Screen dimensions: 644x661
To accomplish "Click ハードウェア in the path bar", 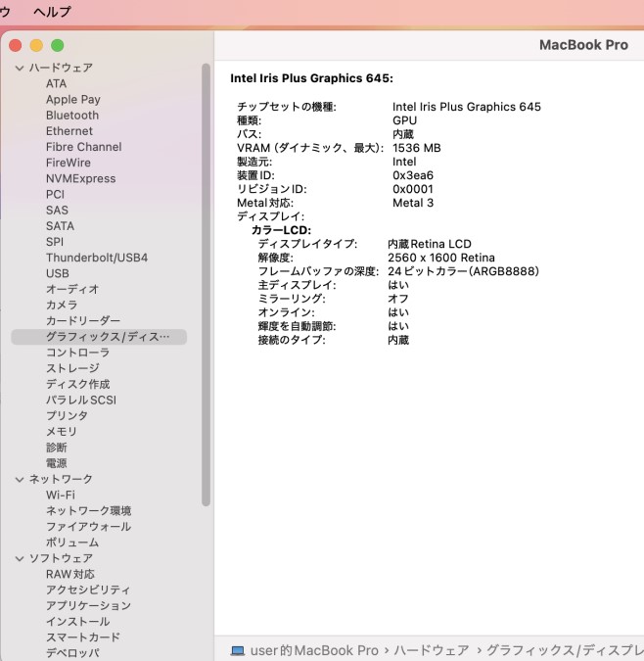I will (x=432, y=650).
